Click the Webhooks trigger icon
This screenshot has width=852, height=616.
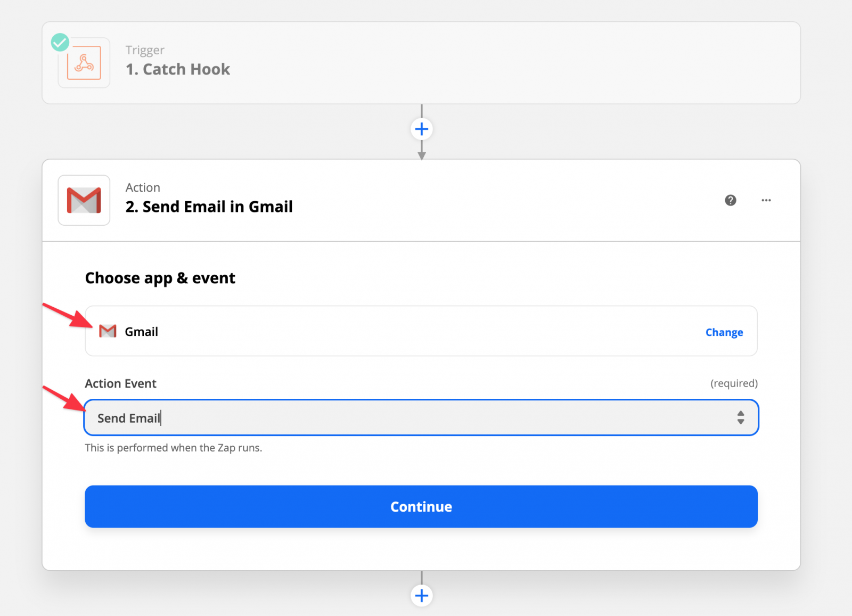[84, 63]
